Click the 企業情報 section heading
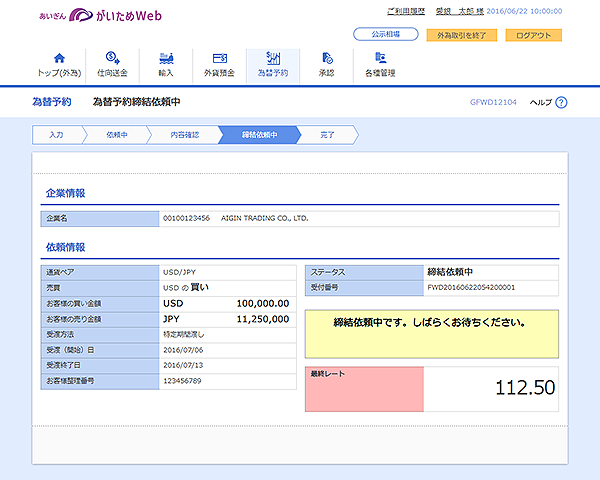The image size is (600, 480). click(65, 193)
